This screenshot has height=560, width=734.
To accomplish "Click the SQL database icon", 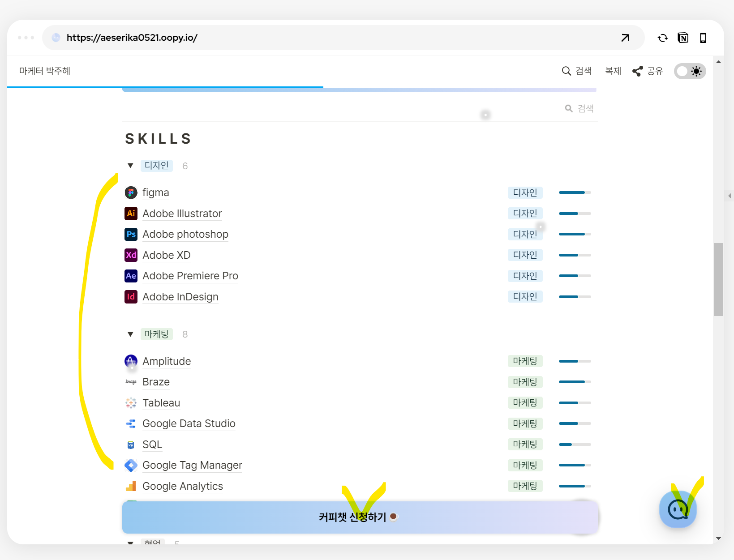I will point(131,445).
